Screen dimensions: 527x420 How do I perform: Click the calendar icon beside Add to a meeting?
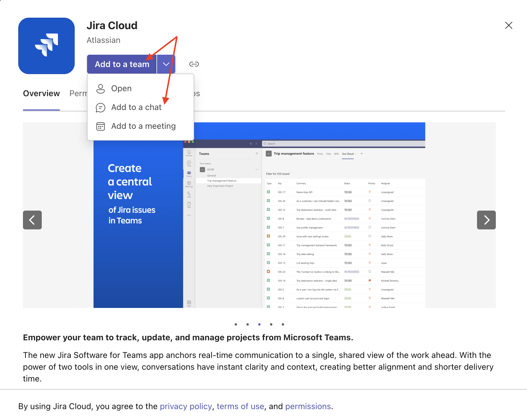pyautogui.click(x=100, y=126)
